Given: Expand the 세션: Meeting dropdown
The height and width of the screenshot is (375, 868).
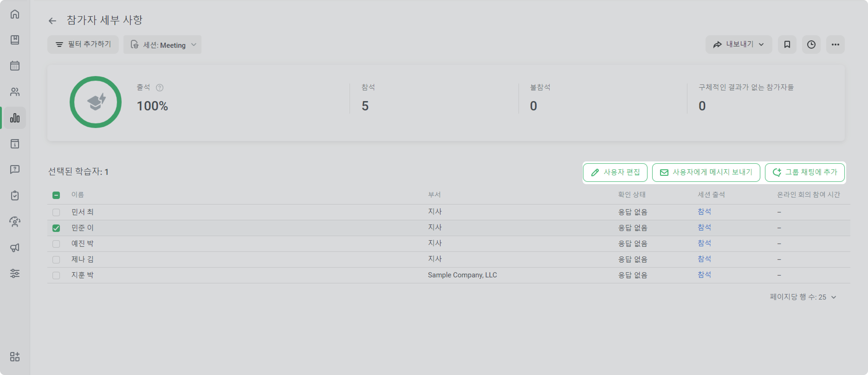Looking at the screenshot, I should (x=162, y=44).
